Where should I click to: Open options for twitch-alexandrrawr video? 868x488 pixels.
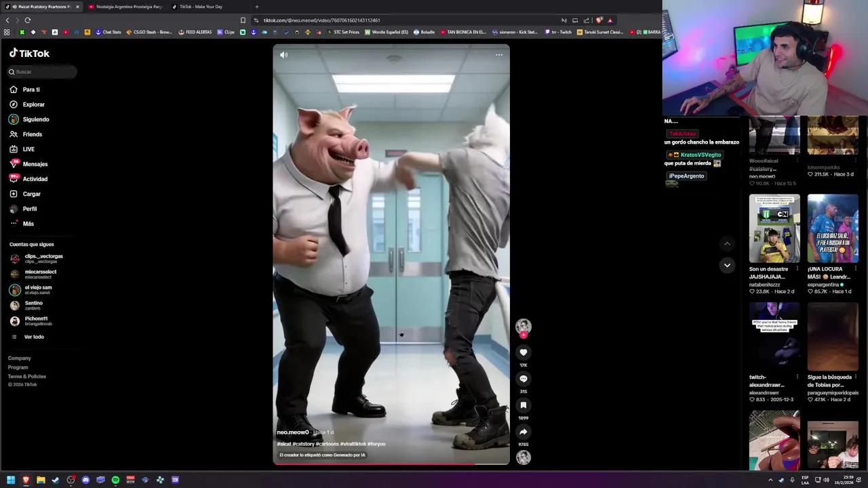point(797,377)
